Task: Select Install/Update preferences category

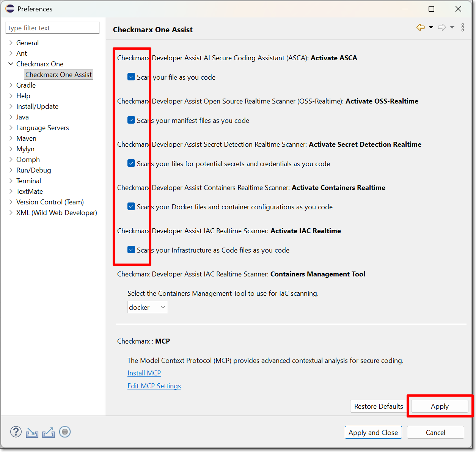Action: pyautogui.click(x=37, y=106)
